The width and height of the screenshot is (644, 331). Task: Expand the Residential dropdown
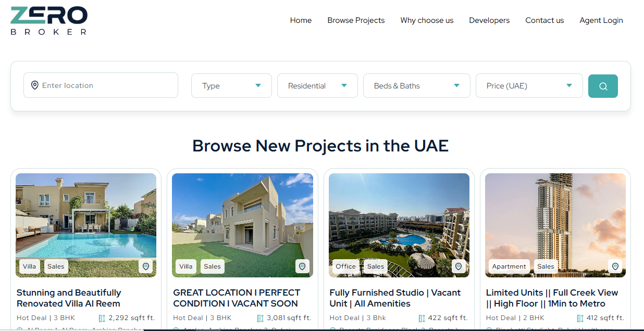[317, 86]
